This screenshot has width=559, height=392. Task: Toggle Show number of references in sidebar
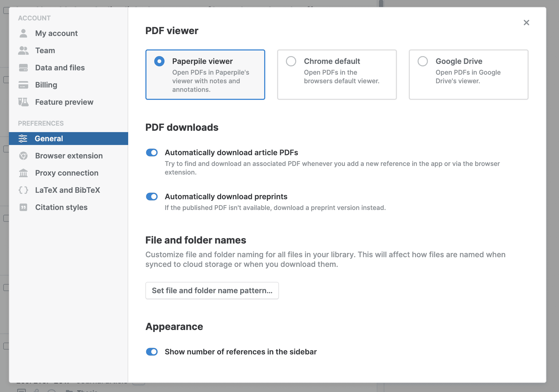[152, 352]
